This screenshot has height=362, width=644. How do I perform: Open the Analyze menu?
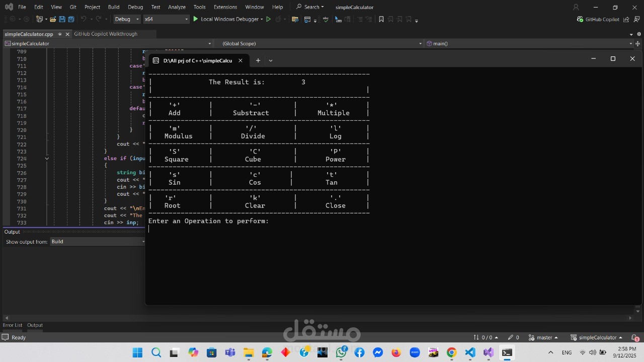click(x=177, y=7)
